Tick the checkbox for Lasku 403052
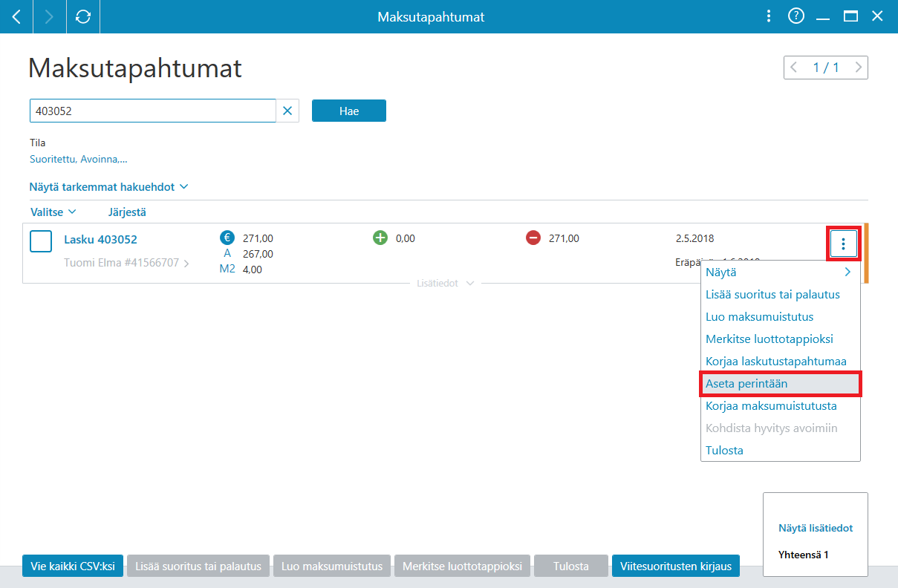This screenshot has width=898, height=588. click(41, 241)
